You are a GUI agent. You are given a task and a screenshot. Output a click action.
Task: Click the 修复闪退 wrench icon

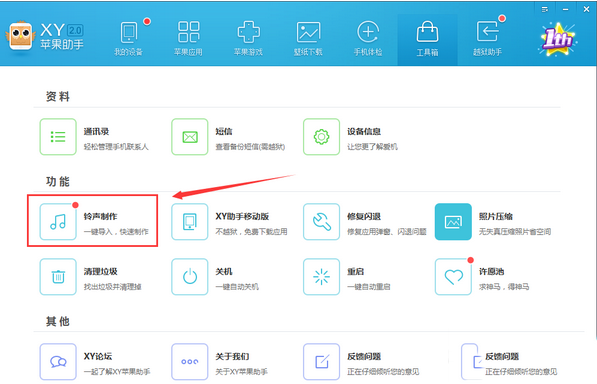321,221
